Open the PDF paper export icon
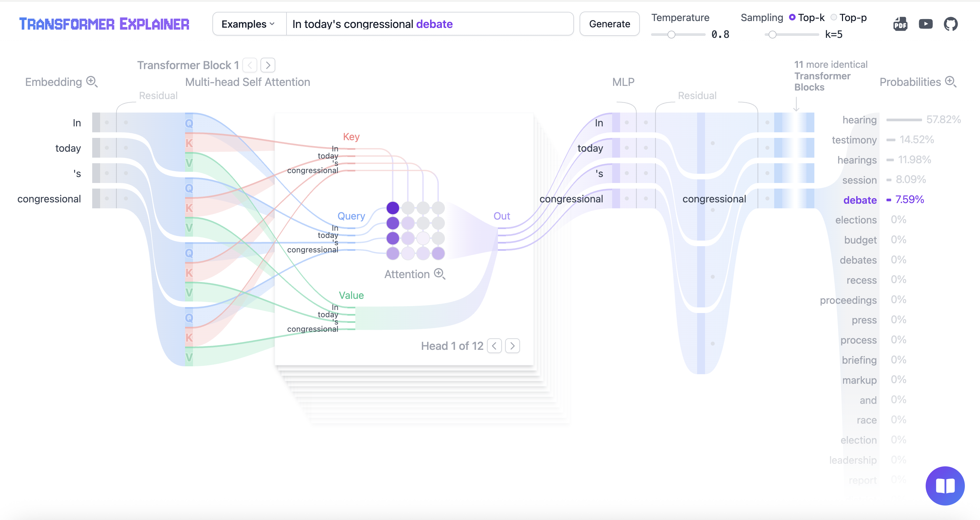The width and height of the screenshot is (980, 520). coord(900,24)
